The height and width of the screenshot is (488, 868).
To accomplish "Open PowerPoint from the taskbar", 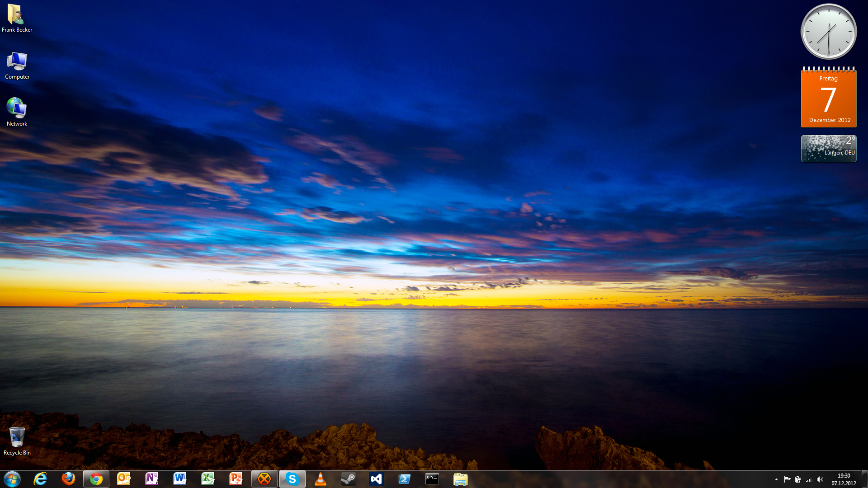I will (x=236, y=479).
